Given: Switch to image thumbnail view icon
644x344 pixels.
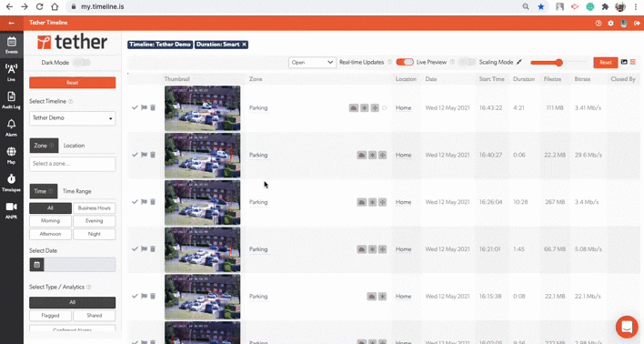Looking at the screenshot, I should click(x=624, y=62).
